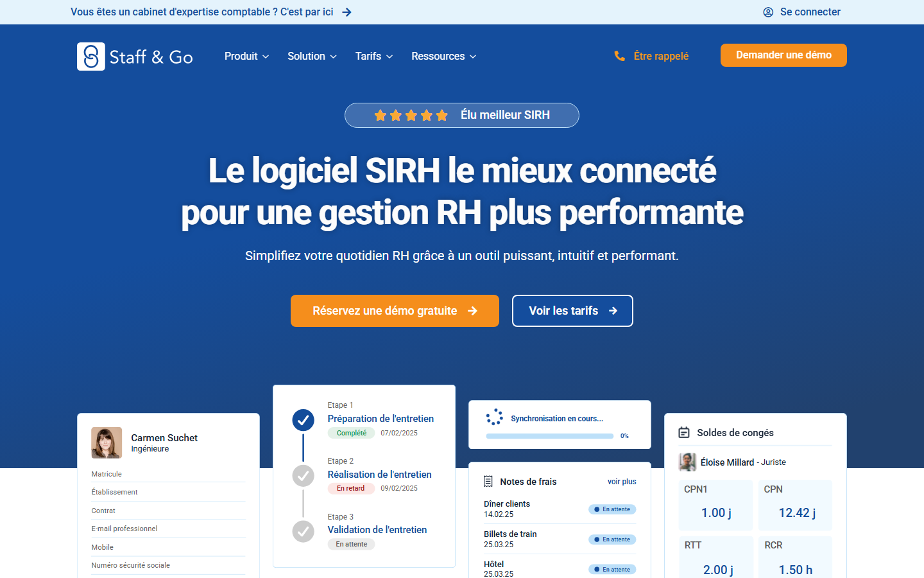Click the phone icon next to Être rappelé
The height and width of the screenshot is (578, 924).
pyautogui.click(x=619, y=57)
